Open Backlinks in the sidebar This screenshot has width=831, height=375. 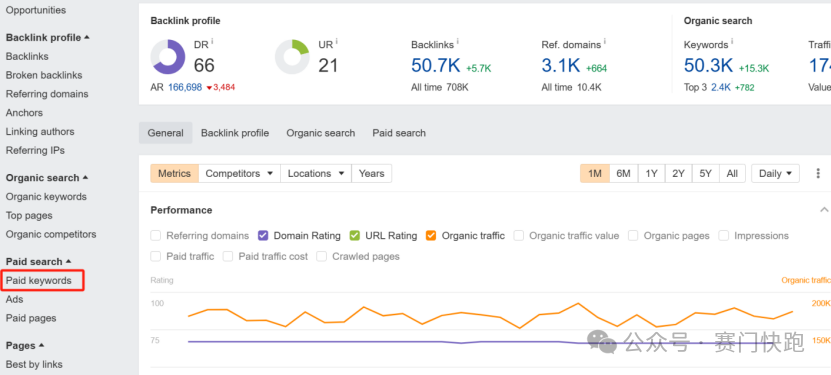pyautogui.click(x=27, y=56)
